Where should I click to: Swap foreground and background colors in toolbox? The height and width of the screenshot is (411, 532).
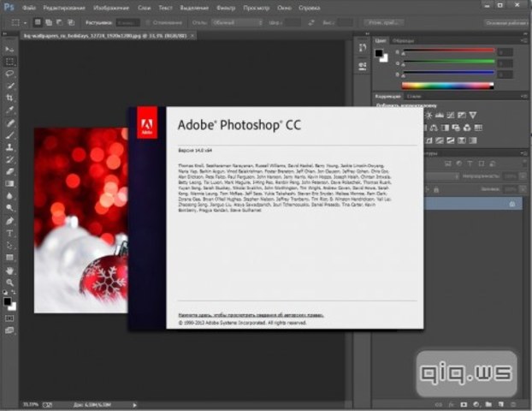click(14, 292)
